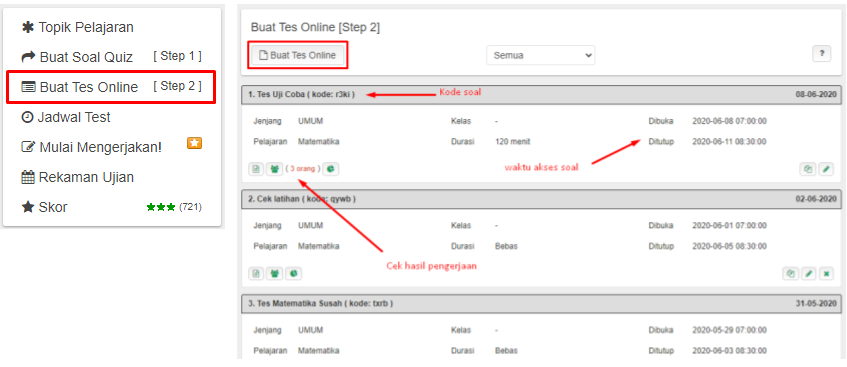Click the 3 orang participants link

tap(302, 169)
